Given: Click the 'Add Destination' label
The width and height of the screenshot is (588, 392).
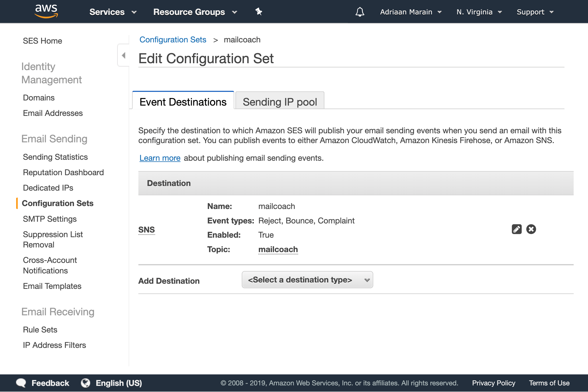Looking at the screenshot, I should 169,281.
